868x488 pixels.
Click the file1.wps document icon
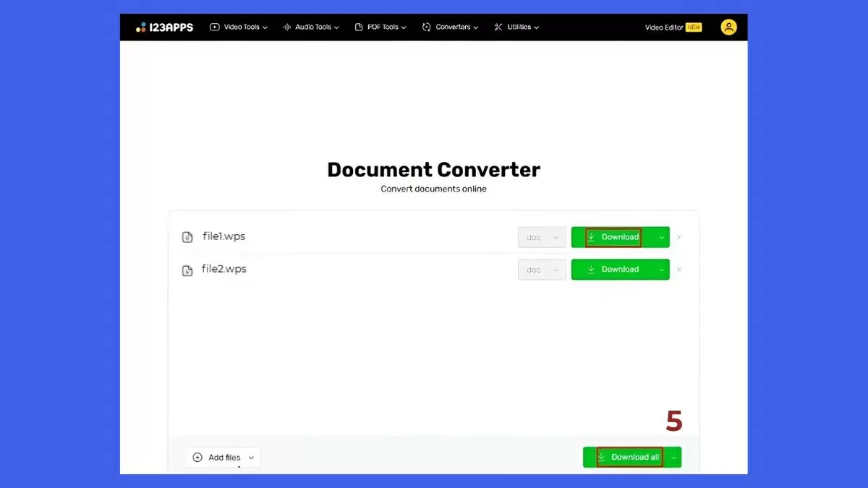[187, 236]
